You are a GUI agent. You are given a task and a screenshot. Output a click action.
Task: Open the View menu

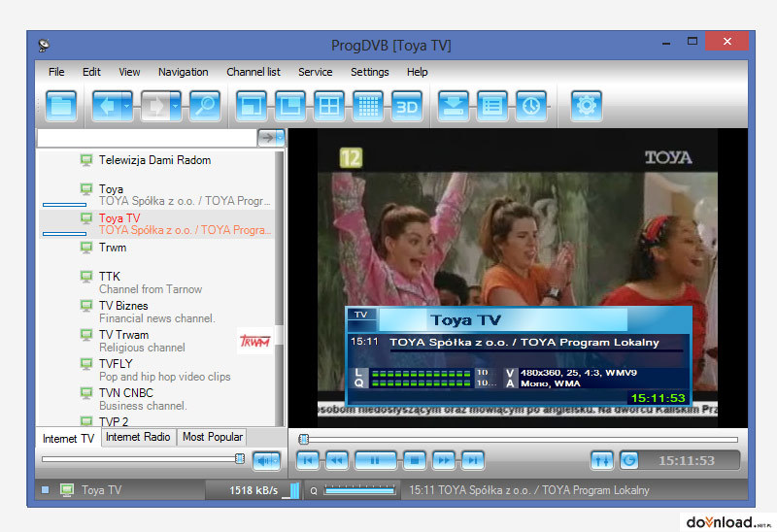point(129,72)
